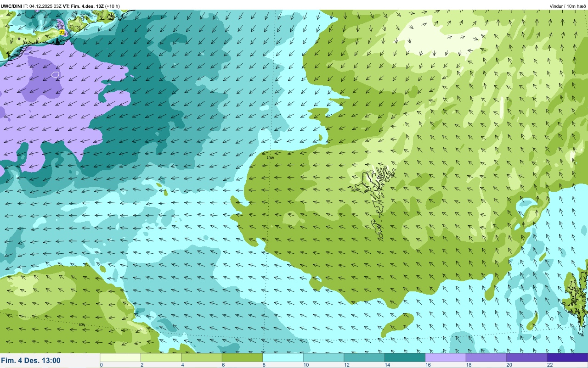
Task: Click the '60N' latitude label
Action: tap(82, 325)
